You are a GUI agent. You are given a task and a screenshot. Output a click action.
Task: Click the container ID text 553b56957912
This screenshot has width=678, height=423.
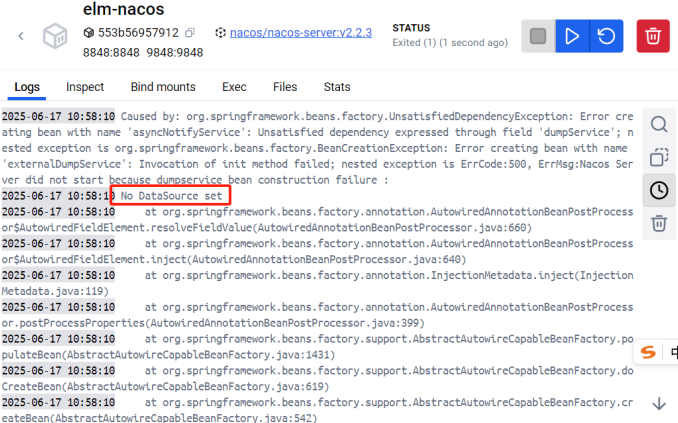tap(138, 32)
